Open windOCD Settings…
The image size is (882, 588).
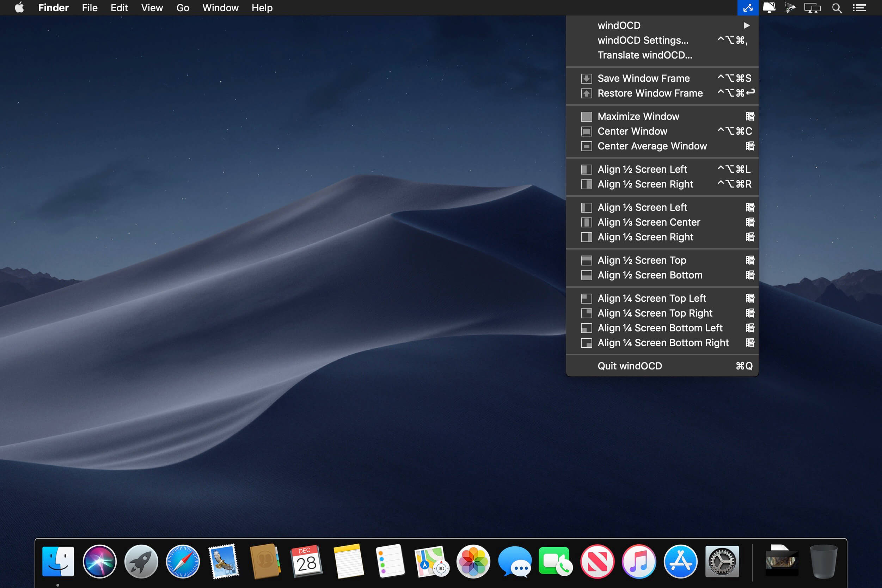point(643,41)
